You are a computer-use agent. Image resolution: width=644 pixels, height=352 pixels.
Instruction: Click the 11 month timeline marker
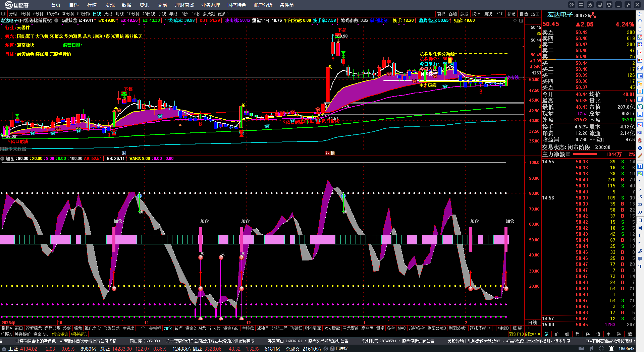[146, 323]
